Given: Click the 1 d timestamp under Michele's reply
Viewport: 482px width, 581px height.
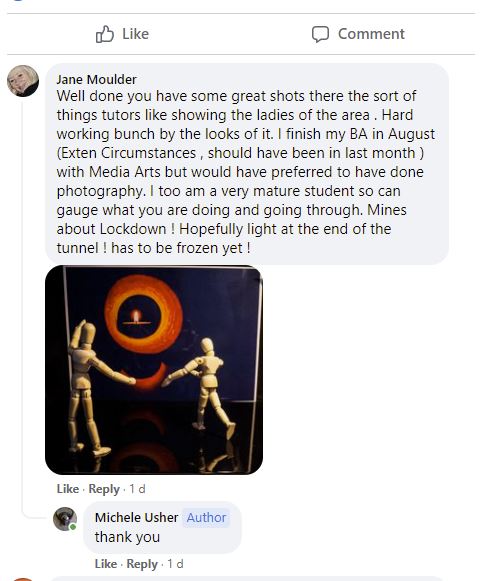Looking at the screenshot, I should click(175, 564).
